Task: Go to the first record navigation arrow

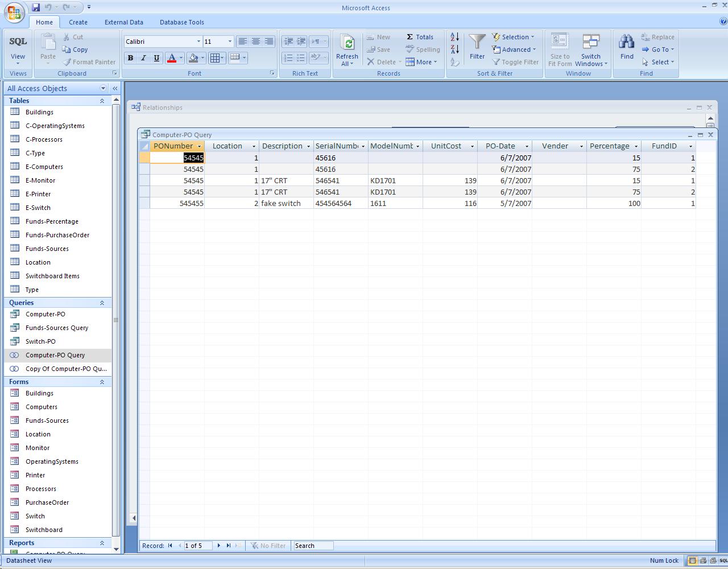Action: (x=170, y=546)
